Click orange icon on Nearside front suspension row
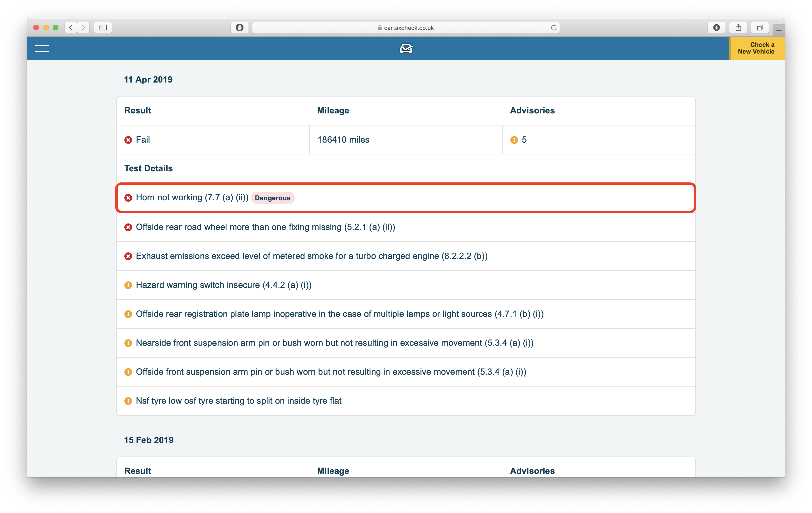Viewport: 812px width, 513px height. [128, 343]
